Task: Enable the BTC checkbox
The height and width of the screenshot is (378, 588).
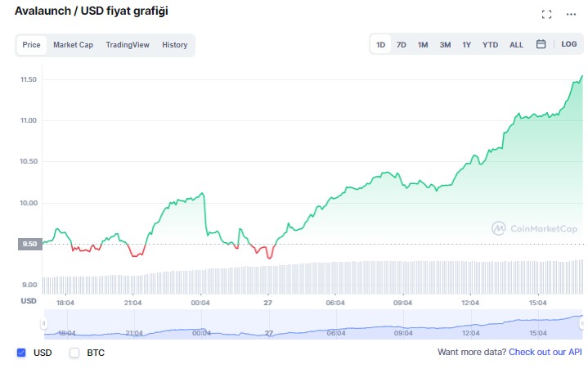Action: 74,353
